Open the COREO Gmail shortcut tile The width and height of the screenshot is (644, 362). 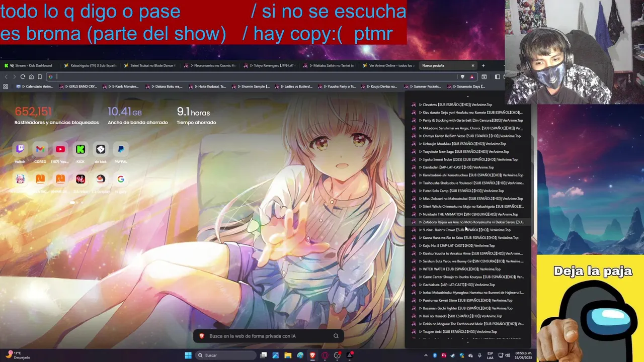click(x=40, y=149)
